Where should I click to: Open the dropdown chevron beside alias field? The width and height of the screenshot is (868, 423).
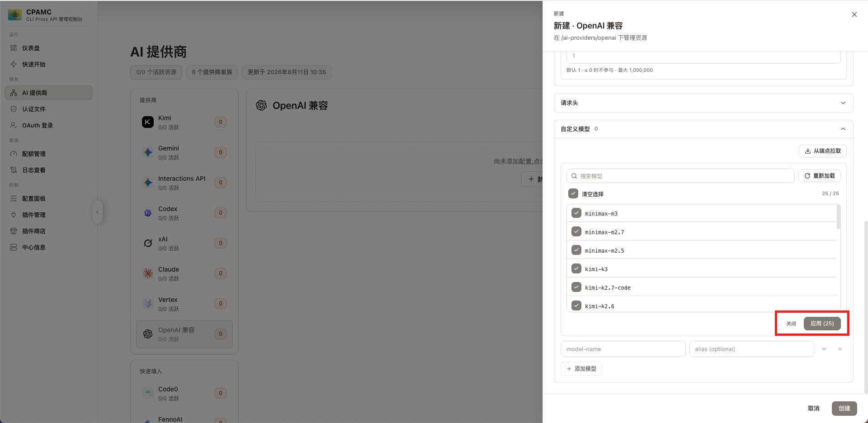(x=824, y=349)
